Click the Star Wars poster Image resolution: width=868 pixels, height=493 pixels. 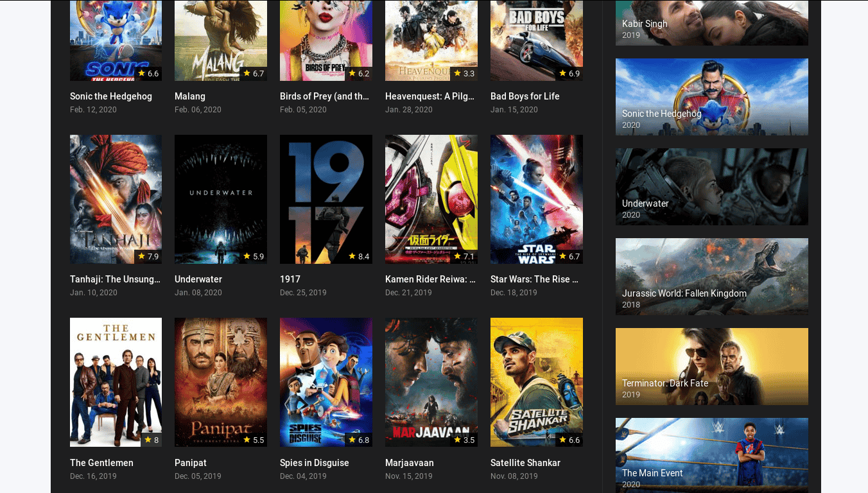pos(537,199)
